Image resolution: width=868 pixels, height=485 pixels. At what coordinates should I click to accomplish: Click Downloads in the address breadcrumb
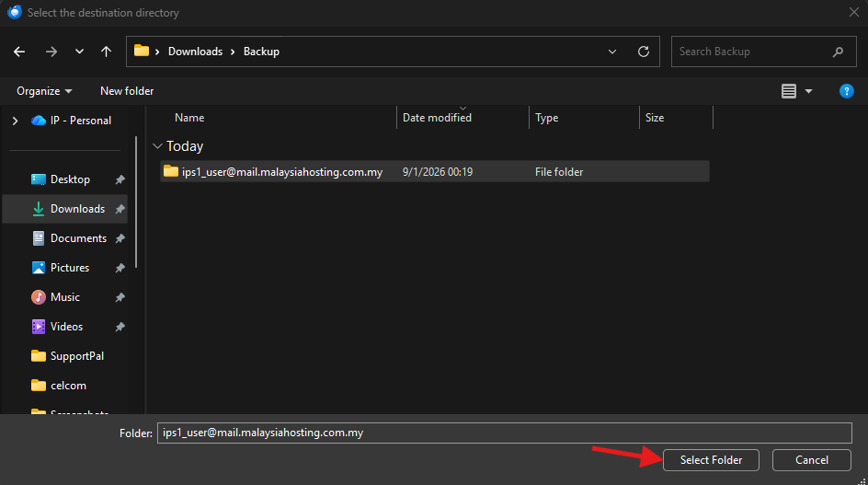point(195,52)
